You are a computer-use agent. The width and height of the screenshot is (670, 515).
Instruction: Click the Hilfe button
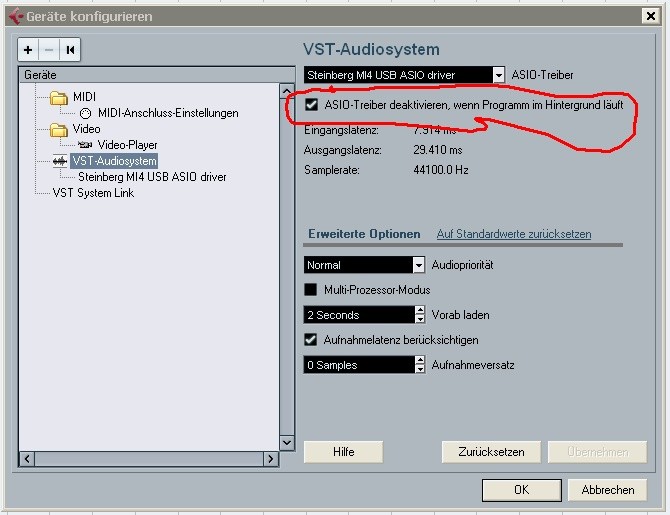coord(344,452)
